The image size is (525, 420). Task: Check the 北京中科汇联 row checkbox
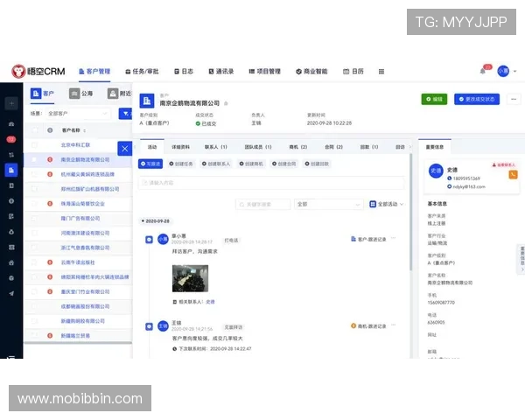(x=34, y=145)
